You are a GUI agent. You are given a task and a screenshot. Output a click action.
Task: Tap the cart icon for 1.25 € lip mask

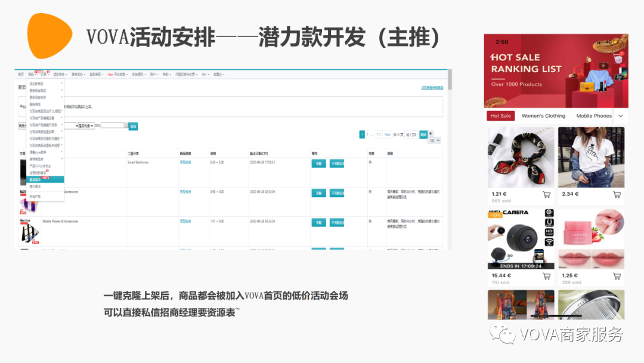point(617,276)
